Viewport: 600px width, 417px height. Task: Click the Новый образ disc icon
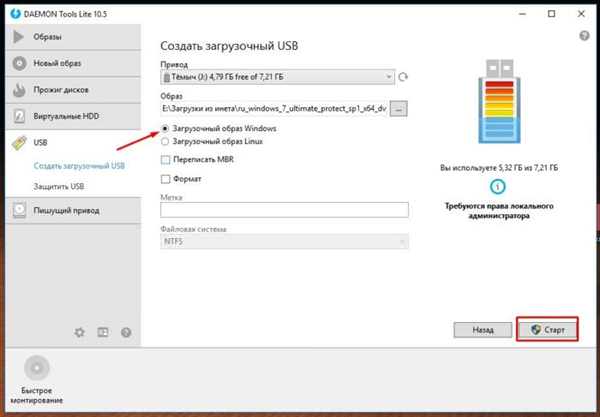pyautogui.click(x=19, y=63)
